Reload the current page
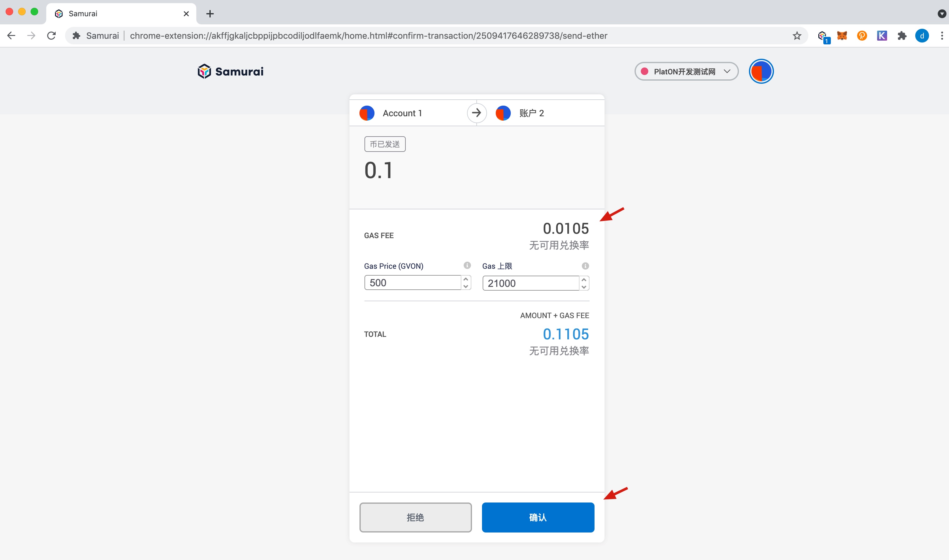Screen dimensions: 949x560 pyautogui.click(x=51, y=36)
